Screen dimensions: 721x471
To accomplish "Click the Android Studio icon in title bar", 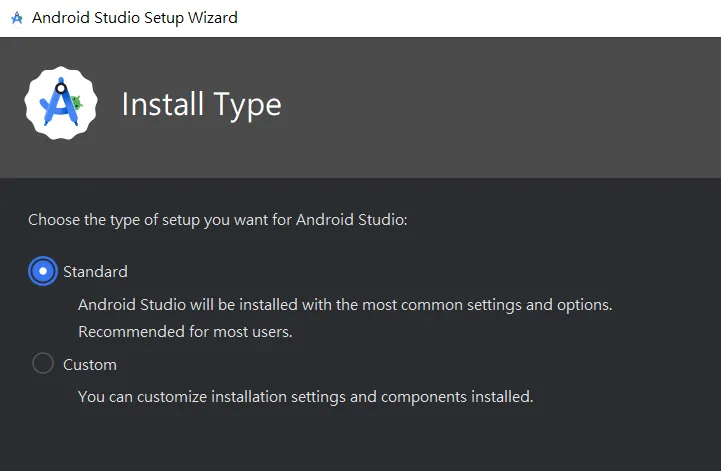I will pos(15,18).
